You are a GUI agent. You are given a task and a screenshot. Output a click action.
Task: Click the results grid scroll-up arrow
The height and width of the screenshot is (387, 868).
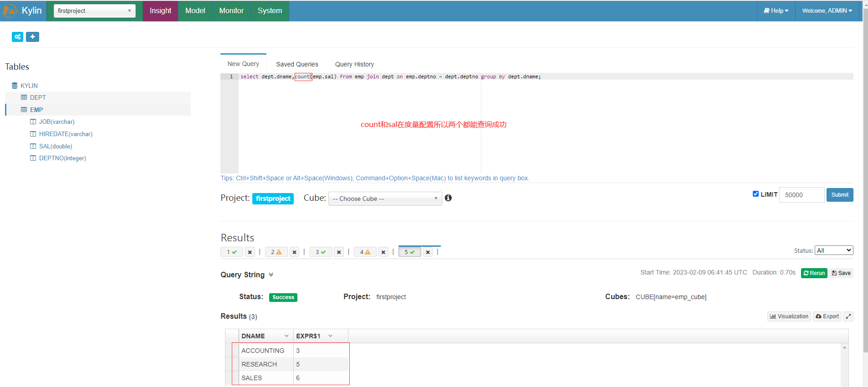pos(844,347)
